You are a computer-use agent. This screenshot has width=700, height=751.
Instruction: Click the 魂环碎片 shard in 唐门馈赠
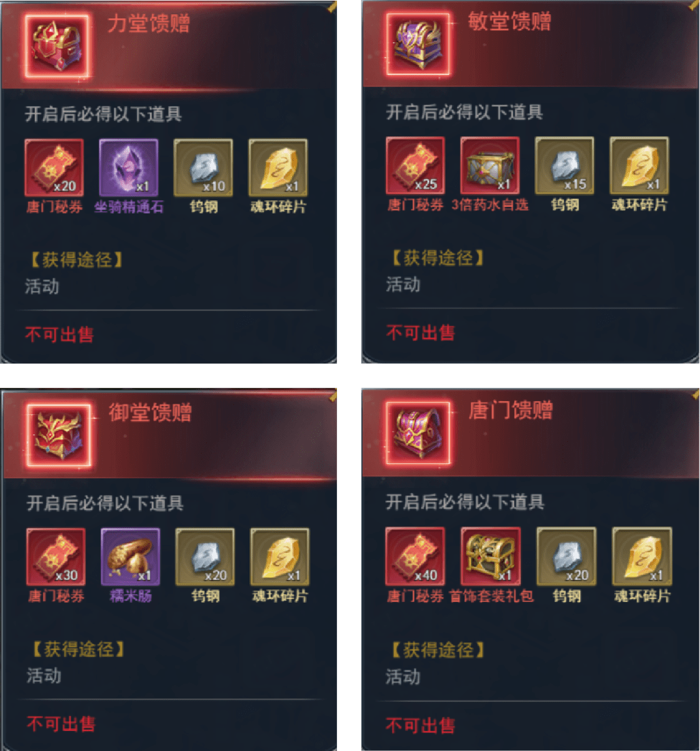[642, 556]
